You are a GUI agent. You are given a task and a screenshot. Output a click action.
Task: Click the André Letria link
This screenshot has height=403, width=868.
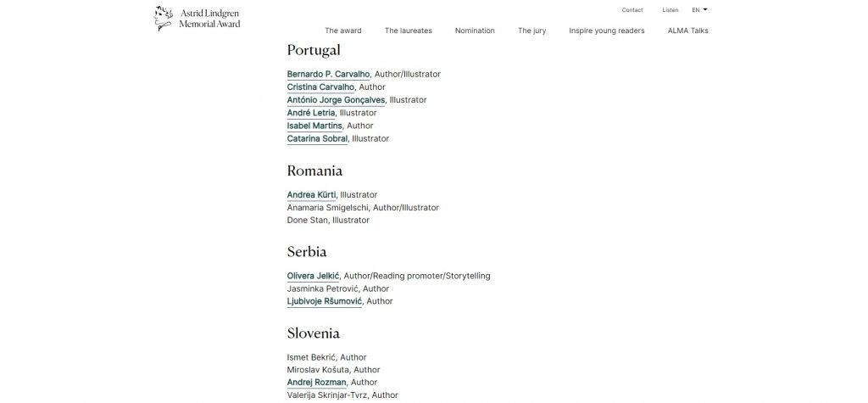coord(311,113)
